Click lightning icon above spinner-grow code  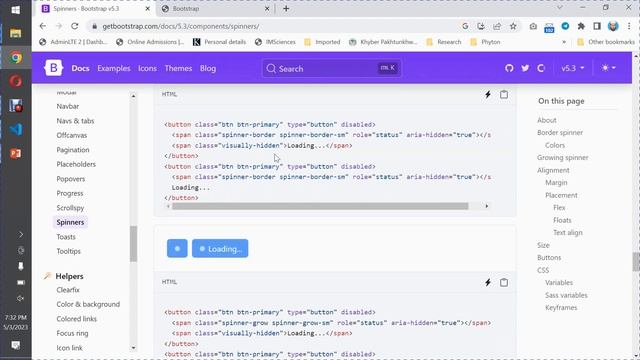pos(488,282)
